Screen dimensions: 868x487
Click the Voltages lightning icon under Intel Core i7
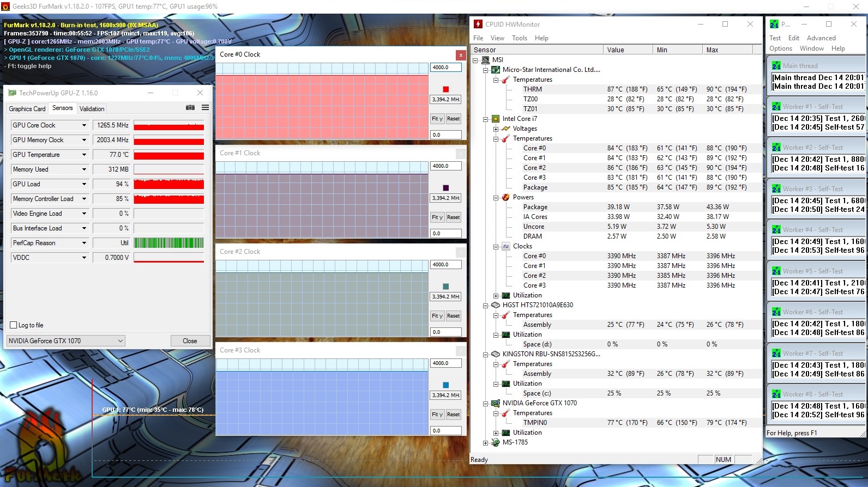coord(506,129)
